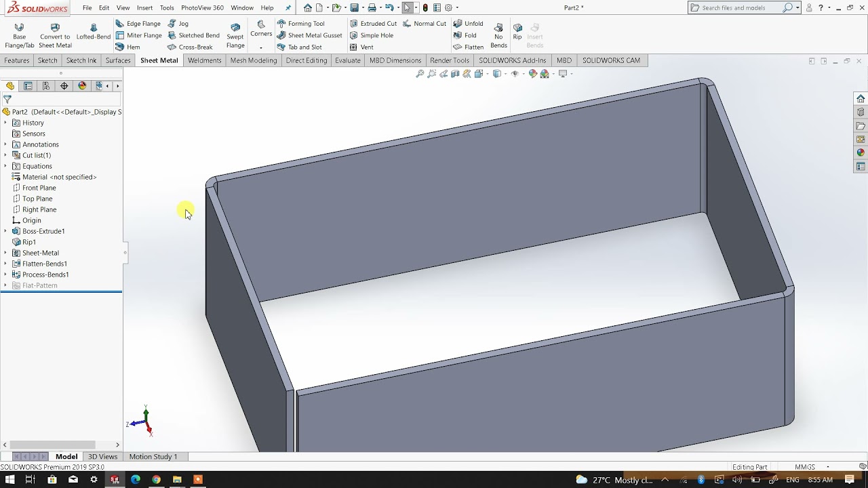Select the Edge Flange tool
Screen dimensions: 868x488
click(138, 24)
